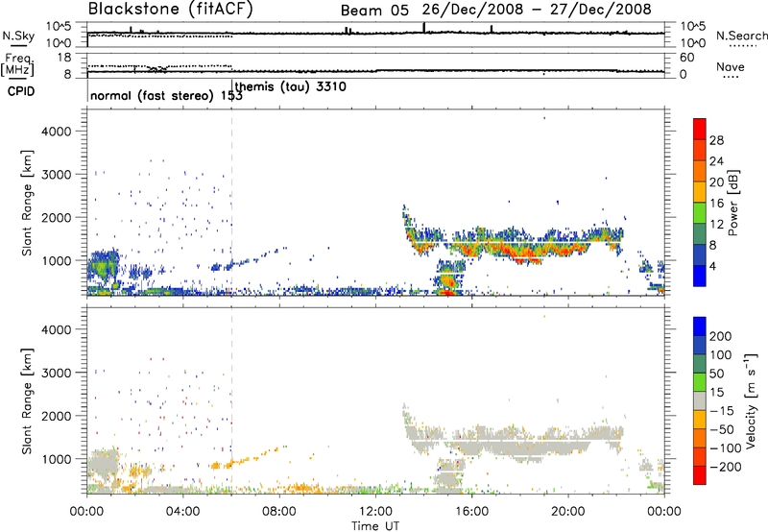Click the "N.Search" legend label
Screen dimensions: 768x532
tap(741, 36)
